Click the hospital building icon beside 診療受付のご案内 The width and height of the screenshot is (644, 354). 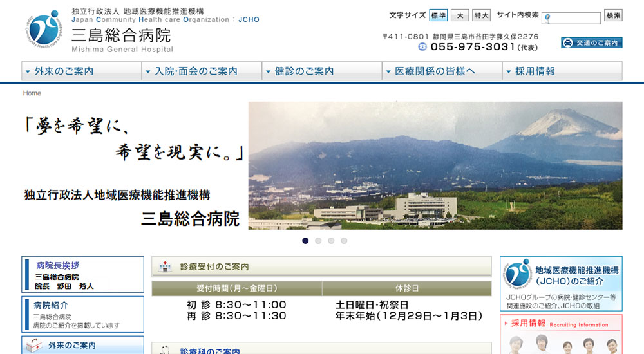[165, 266]
